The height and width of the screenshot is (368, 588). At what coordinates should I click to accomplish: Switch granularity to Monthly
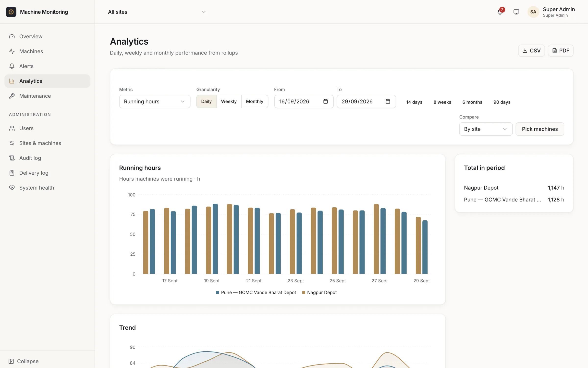click(255, 101)
